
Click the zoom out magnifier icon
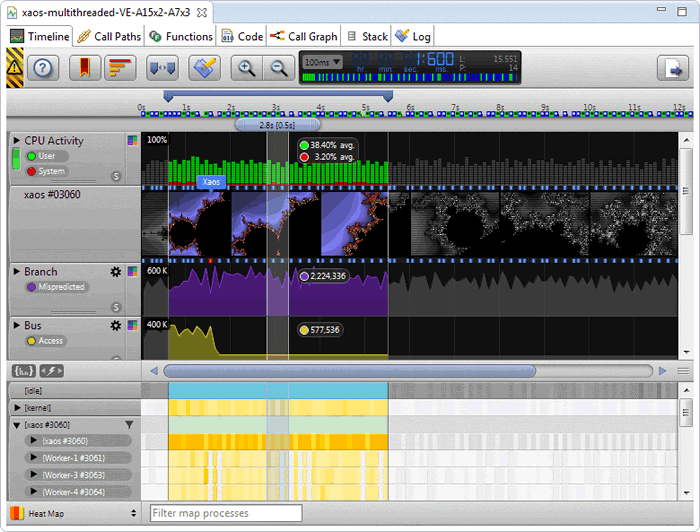coord(278,68)
